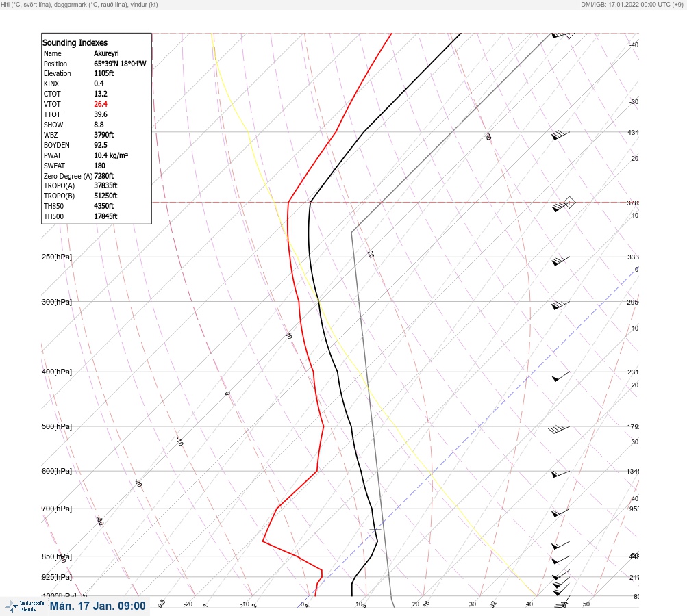Click the 600[hPa] pressure level label
The height and width of the screenshot is (616, 687).
coord(57,471)
